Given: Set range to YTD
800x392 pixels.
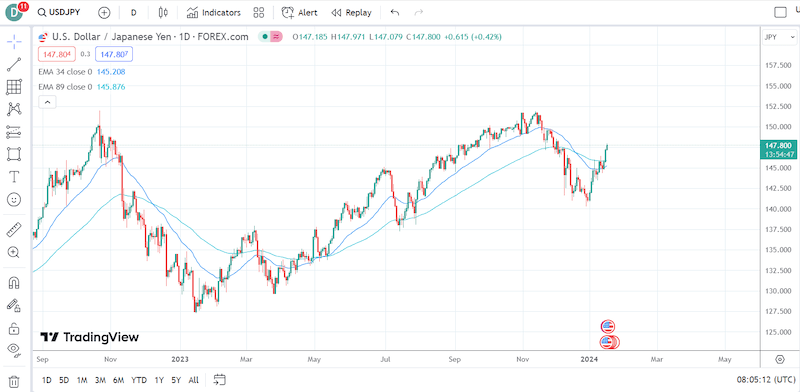Looking at the screenshot, I should coord(139,380).
